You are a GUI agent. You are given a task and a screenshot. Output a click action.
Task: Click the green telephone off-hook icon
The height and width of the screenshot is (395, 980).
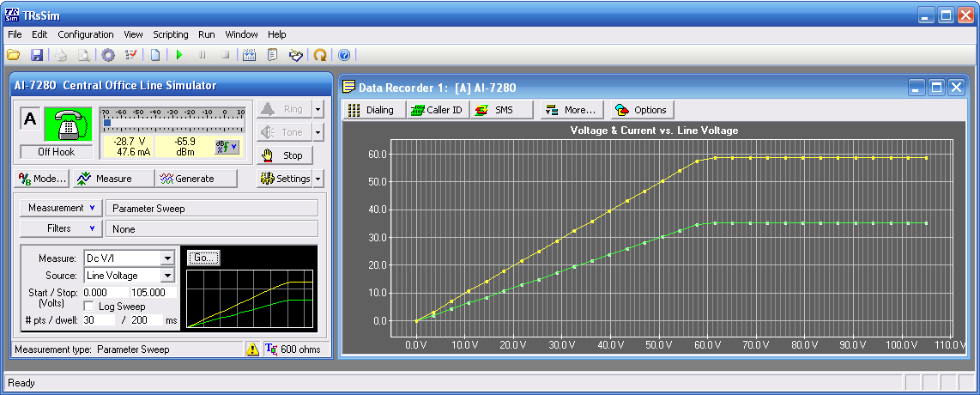[x=68, y=124]
